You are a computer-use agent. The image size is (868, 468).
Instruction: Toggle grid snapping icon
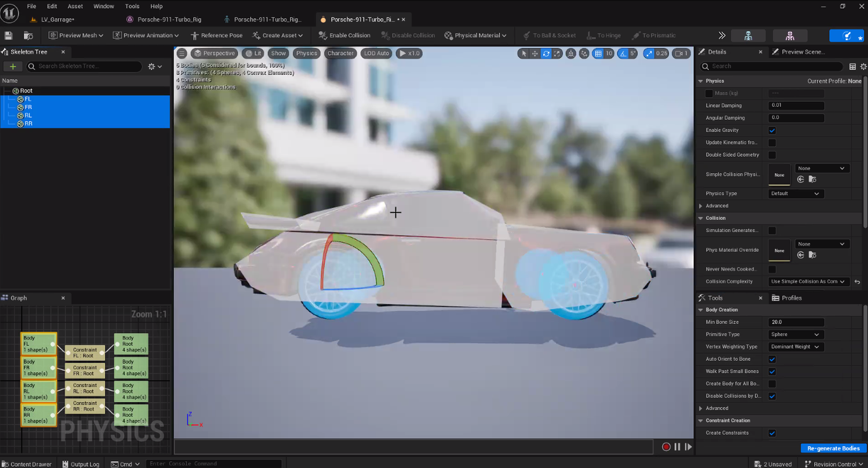598,53
